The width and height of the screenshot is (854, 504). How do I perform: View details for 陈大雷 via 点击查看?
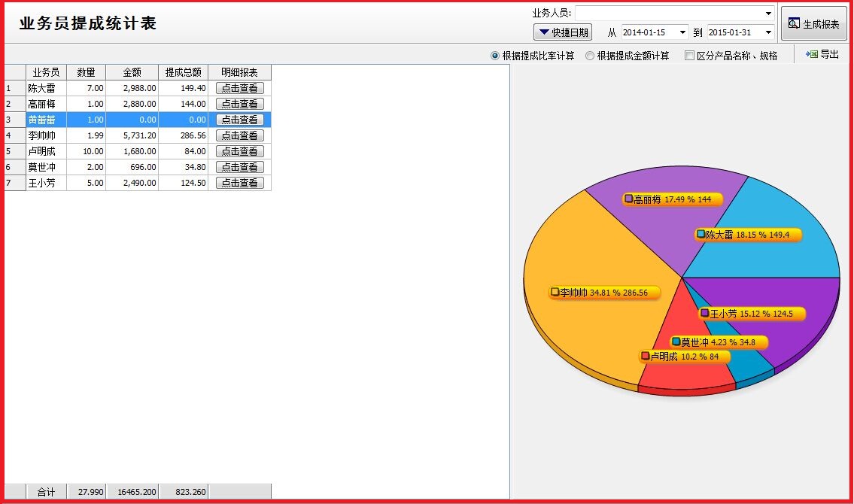[239, 88]
